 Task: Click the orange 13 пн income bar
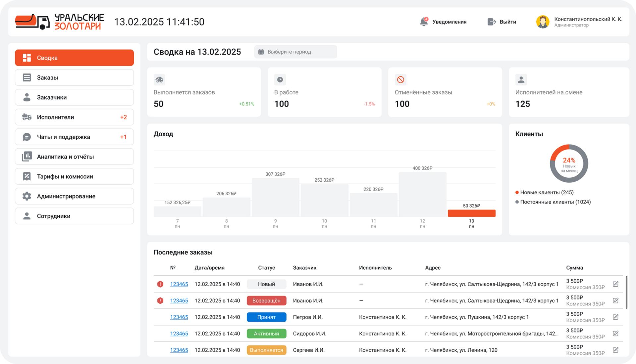471,213
